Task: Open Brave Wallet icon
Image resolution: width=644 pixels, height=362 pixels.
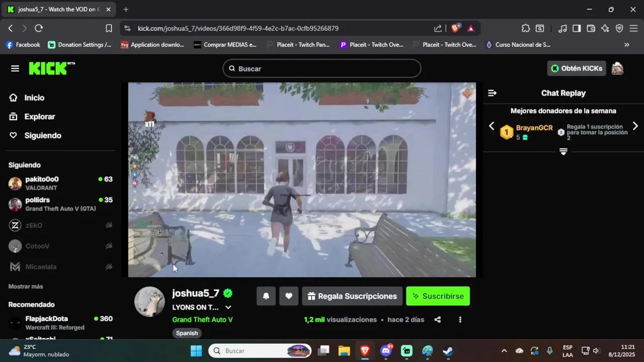Action: [591, 29]
